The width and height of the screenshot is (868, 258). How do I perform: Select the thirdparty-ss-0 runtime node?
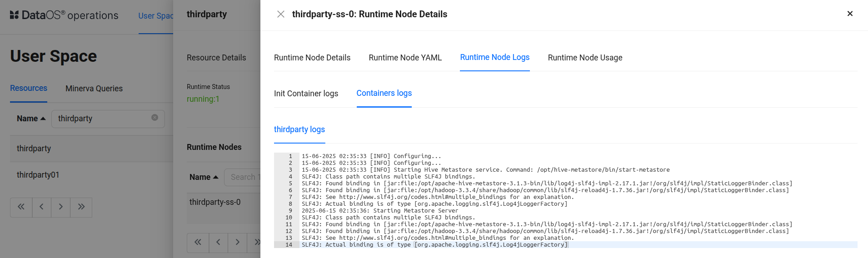[215, 202]
